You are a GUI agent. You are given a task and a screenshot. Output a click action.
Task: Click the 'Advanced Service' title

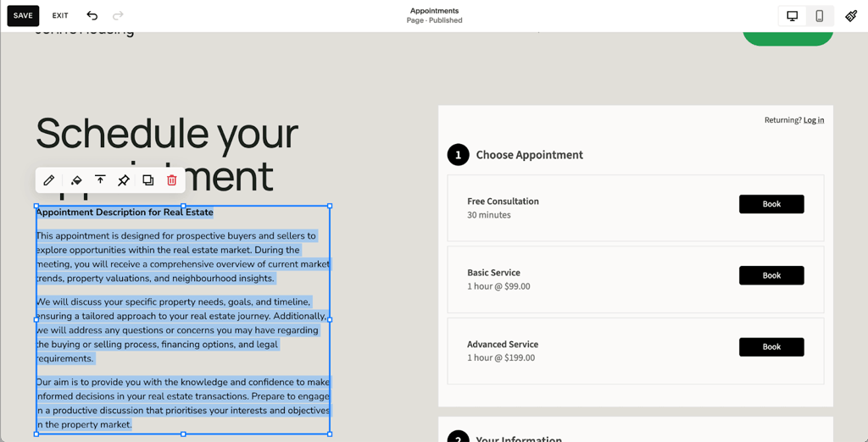pyautogui.click(x=503, y=344)
